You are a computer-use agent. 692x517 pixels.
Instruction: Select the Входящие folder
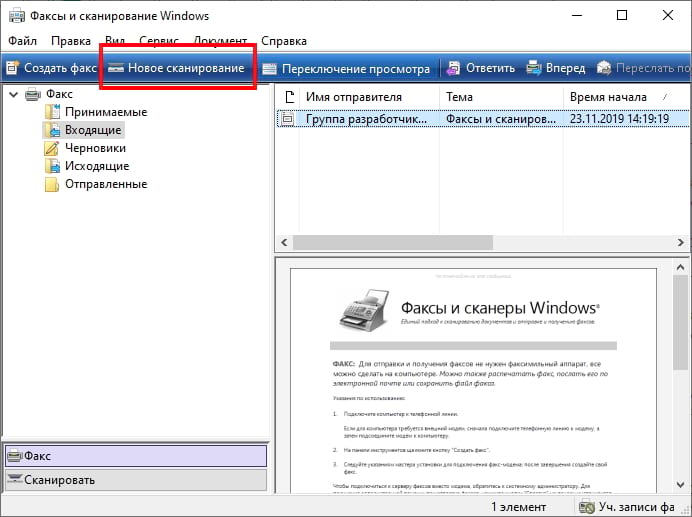pos(93,130)
